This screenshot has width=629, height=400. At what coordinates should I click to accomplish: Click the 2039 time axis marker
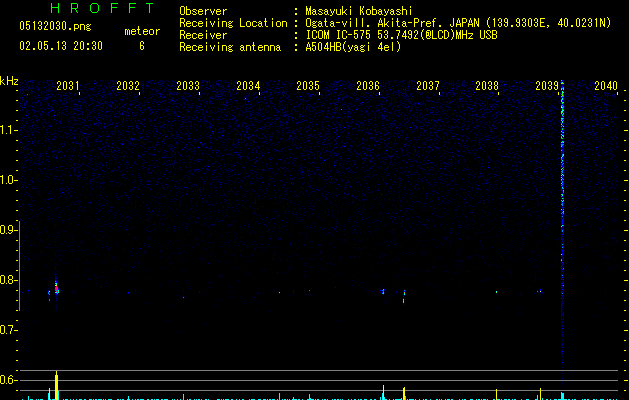(x=547, y=86)
